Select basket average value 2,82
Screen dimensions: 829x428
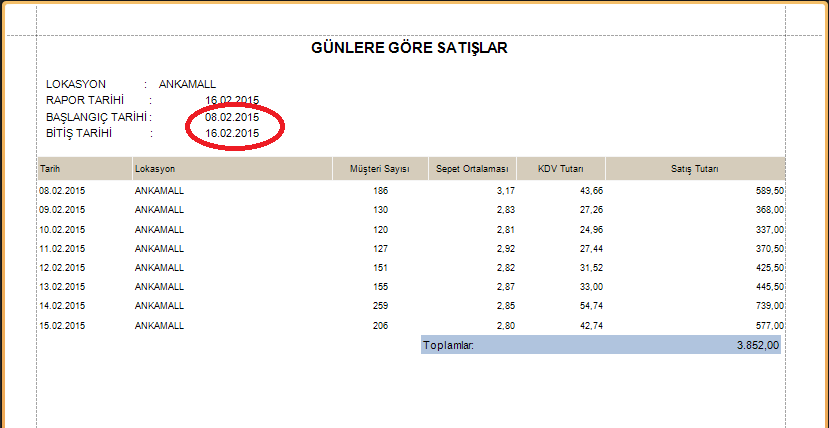pyautogui.click(x=505, y=267)
